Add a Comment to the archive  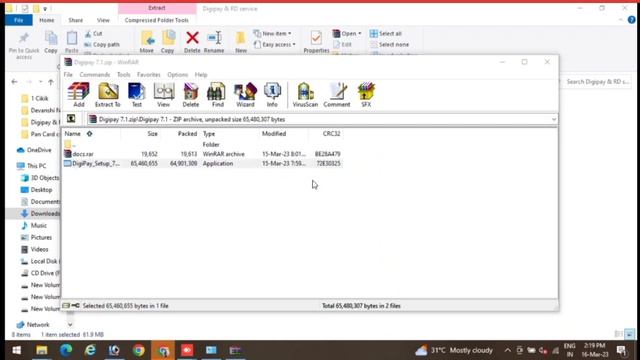click(x=337, y=95)
